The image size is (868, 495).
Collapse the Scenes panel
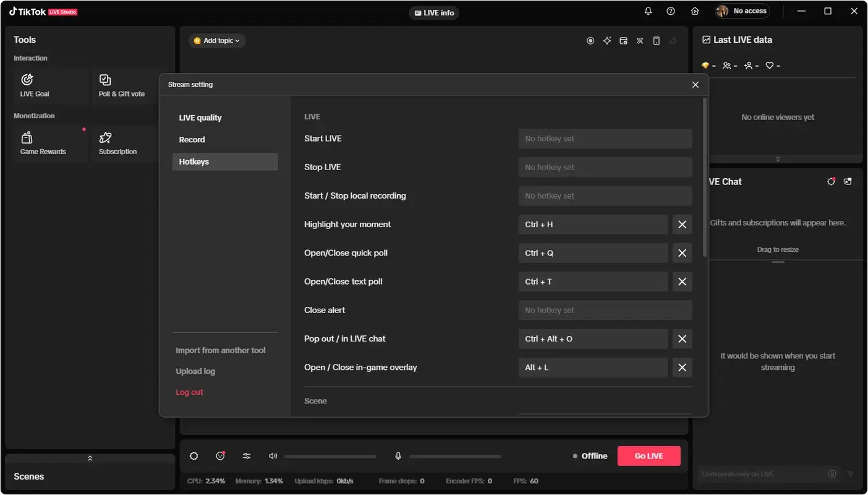click(x=90, y=458)
